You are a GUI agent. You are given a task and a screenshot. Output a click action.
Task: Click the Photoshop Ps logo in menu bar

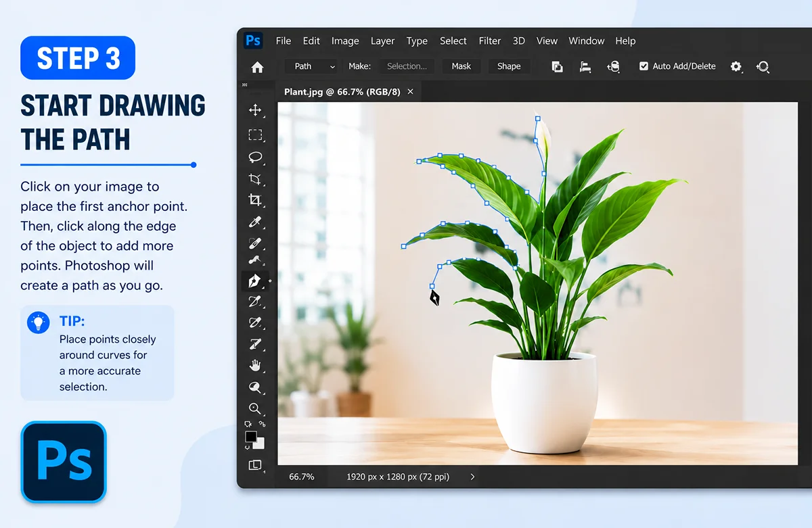coord(253,41)
